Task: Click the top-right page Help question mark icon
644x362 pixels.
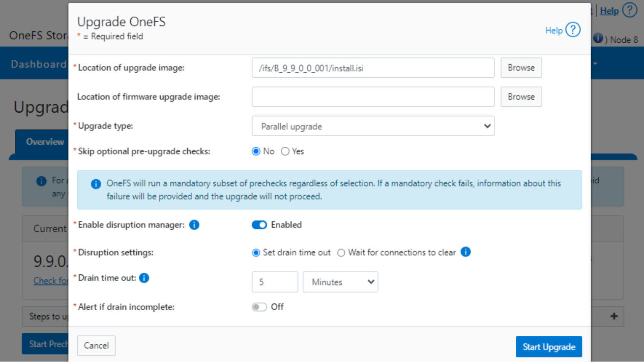Action: (629, 10)
